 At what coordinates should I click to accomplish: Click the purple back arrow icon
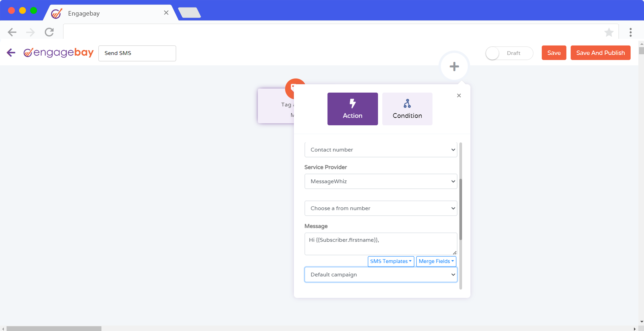pyautogui.click(x=11, y=53)
